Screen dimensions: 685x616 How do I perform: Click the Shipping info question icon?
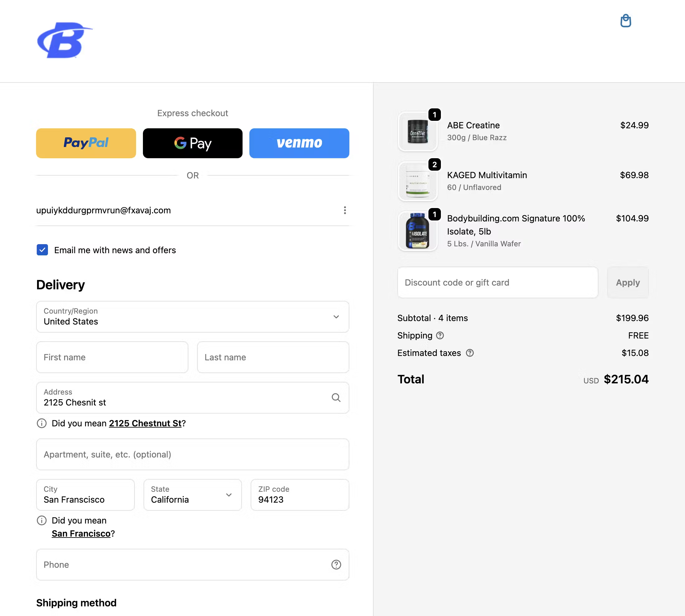pyautogui.click(x=440, y=335)
